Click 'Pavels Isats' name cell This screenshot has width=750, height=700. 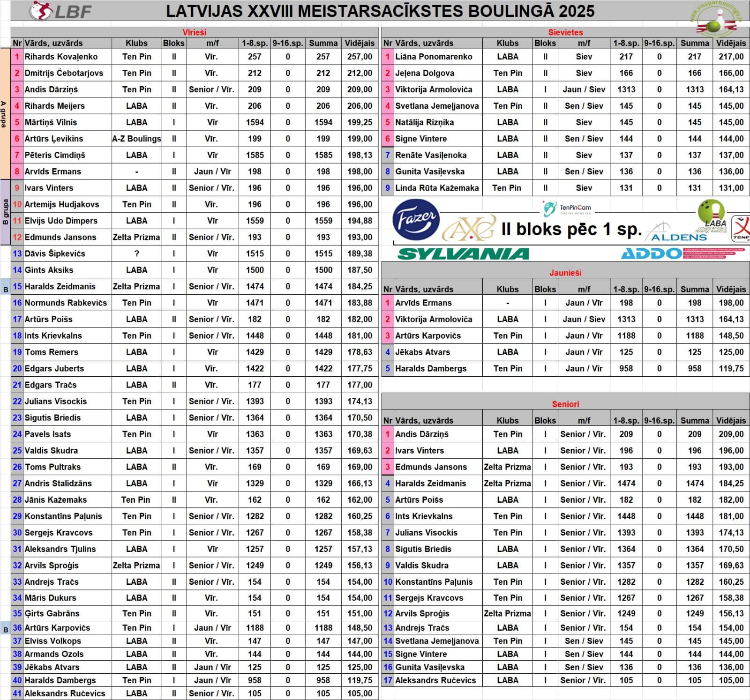pyautogui.click(x=68, y=434)
